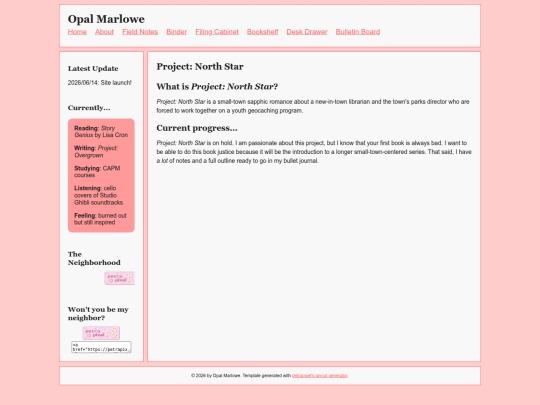This screenshot has width=540, height=405.
Task: Click the 2026/06/14: Site launch! entry
Action: click(100, 83)
